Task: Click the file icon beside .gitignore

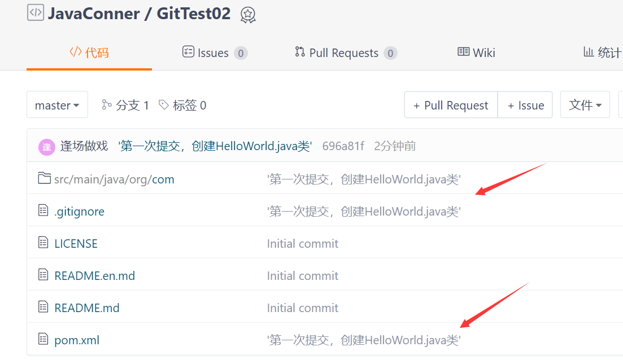Action: click(43, 210)
